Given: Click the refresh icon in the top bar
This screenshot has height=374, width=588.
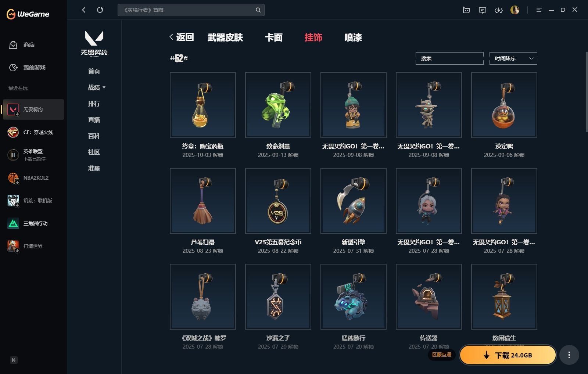Looking at the screenshot, I should pos(100,10).
